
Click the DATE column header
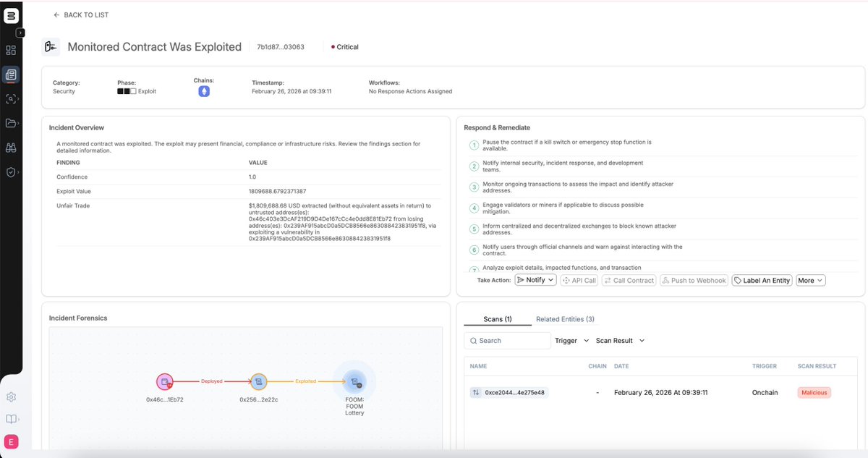(x=621, y=366)
